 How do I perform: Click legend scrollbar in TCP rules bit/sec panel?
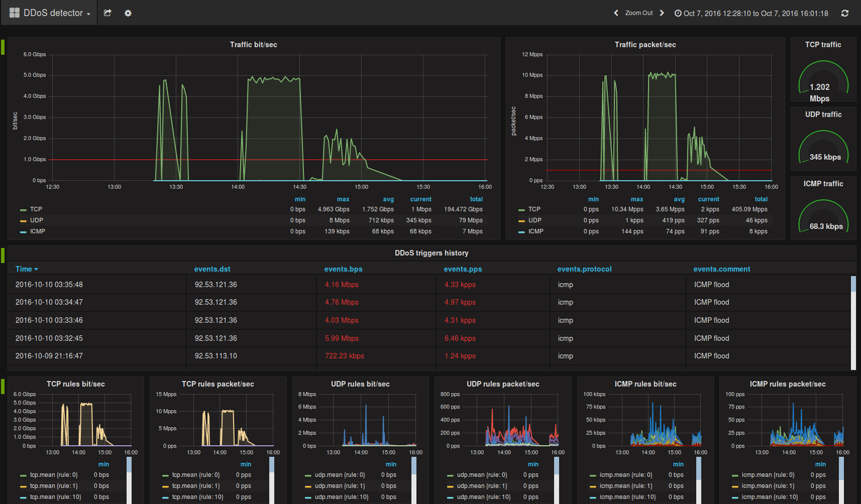click(x=129, y=480)
